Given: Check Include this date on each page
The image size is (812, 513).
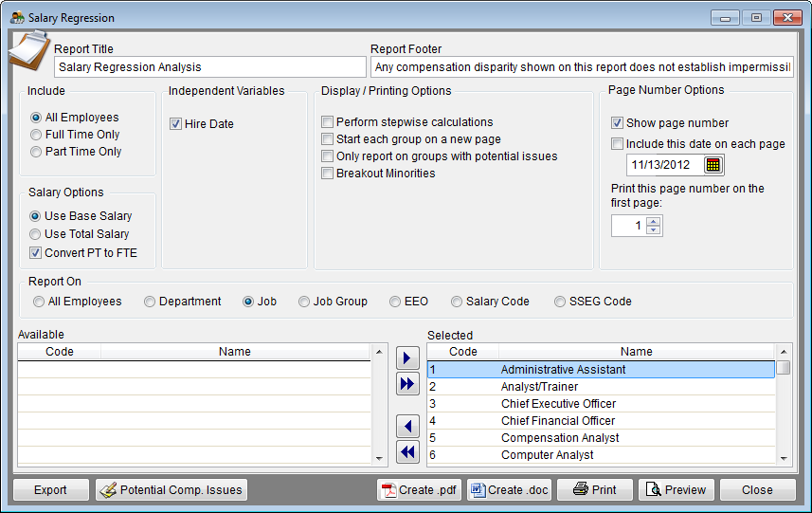Looking at the screenshot, I should tap(617, 143).
